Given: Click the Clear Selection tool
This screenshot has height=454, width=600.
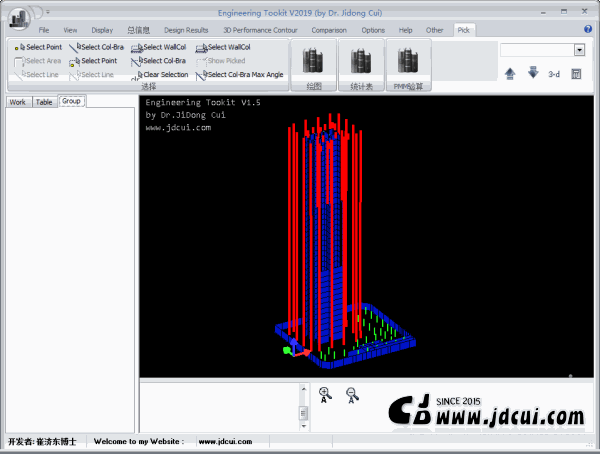Looking at the screenshot, I should pyautogui.click(x=160, y=75).
